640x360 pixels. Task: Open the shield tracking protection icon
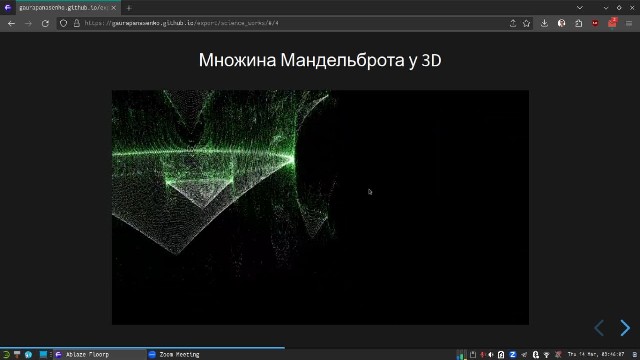pyautogui.click(x=63, y=23)
